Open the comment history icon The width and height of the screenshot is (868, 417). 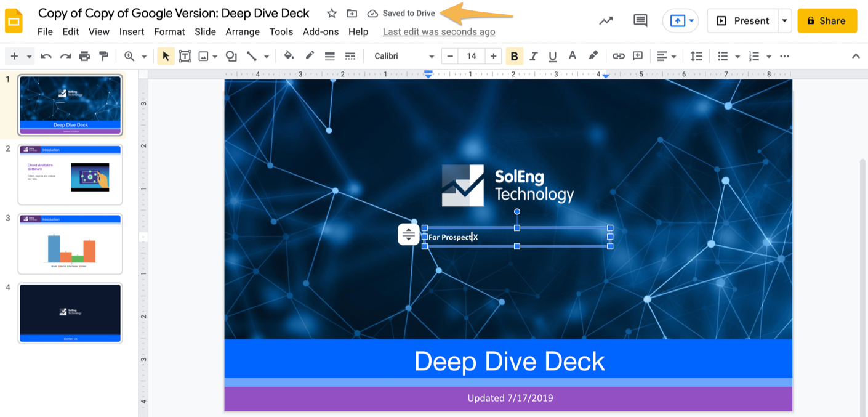pyautogui.click(x=640, y=21)
